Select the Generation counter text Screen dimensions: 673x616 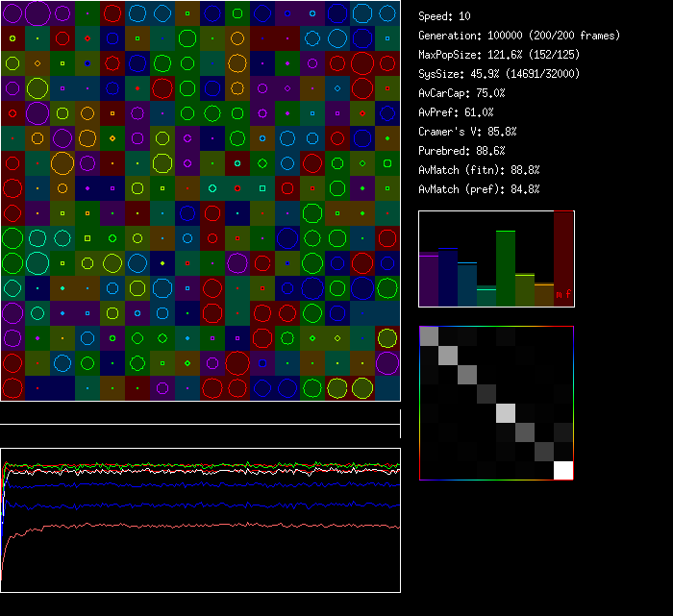click(519, 36)
